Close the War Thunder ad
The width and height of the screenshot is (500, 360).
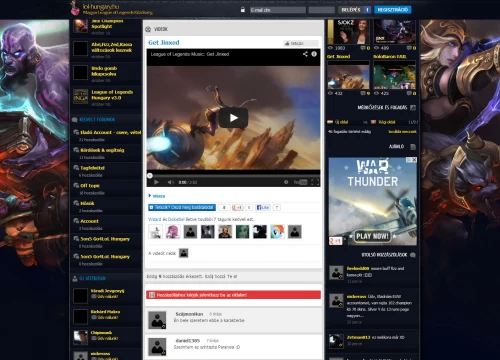tap(414, 160)
